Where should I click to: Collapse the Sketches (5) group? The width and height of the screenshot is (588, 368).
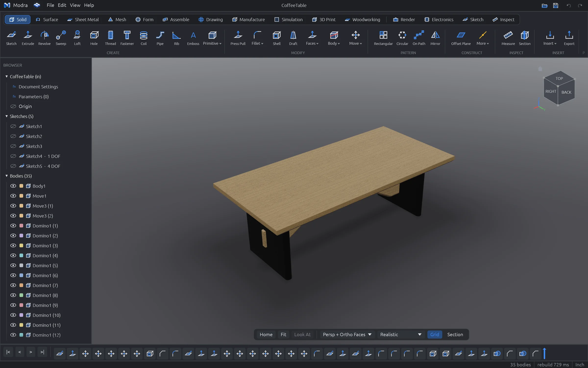(x=7, y=116)
